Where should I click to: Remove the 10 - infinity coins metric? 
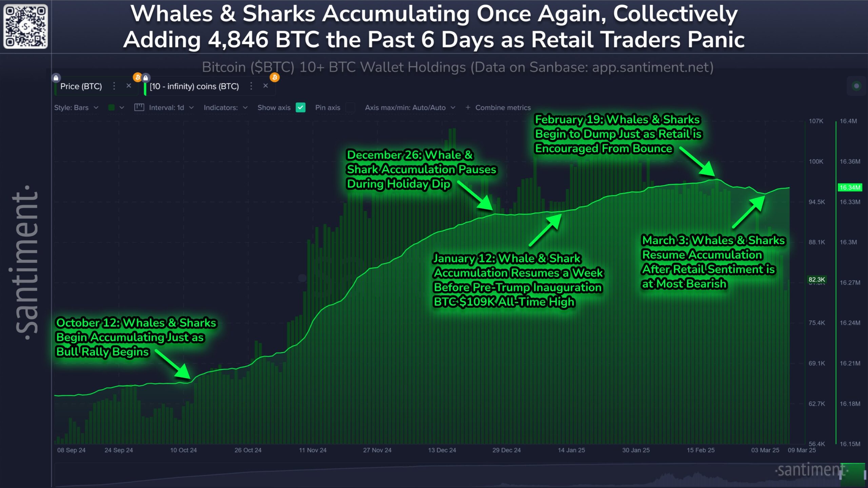point(265,86)
